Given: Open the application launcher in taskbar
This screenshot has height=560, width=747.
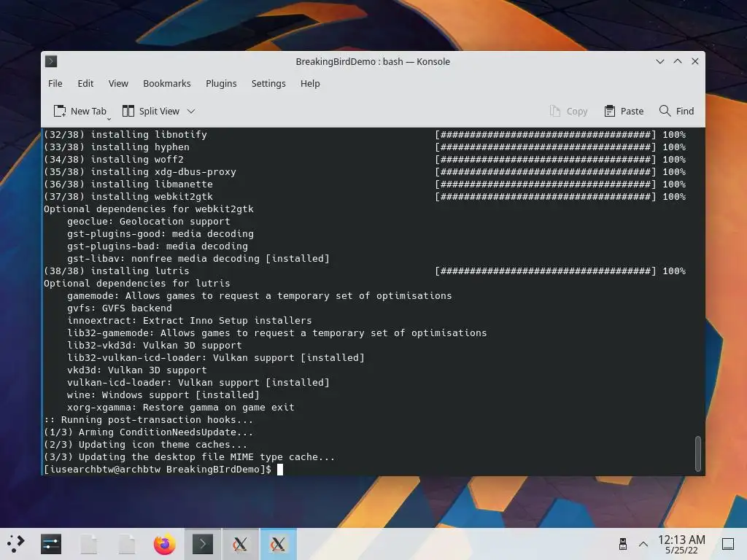Looking at the screenshot, I should [x=16, y=544].
